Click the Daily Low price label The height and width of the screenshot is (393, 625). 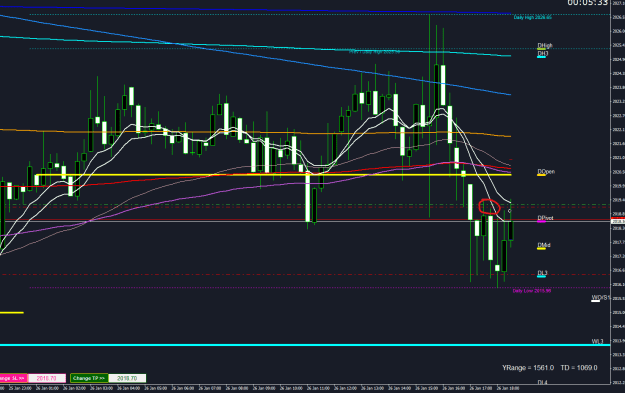coord(532,291)
